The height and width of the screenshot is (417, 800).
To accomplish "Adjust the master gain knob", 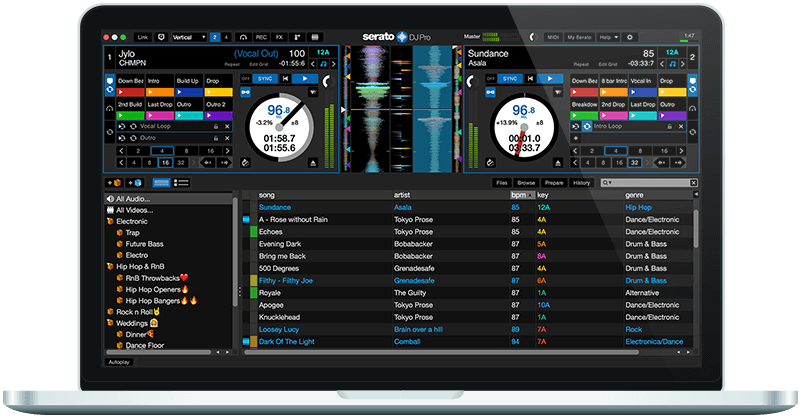I will (533, 37).
